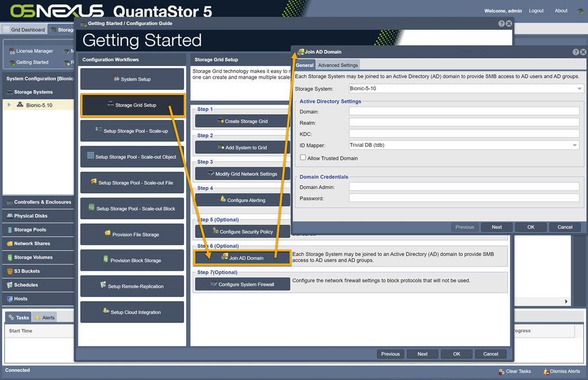Open Storage Volumes section

tap(38, 258)
